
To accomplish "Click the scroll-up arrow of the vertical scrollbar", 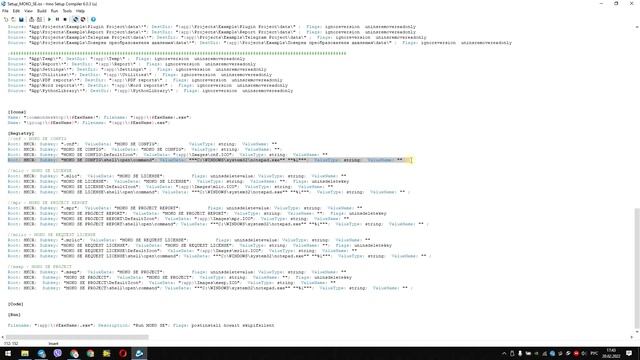I will [637, 27].
